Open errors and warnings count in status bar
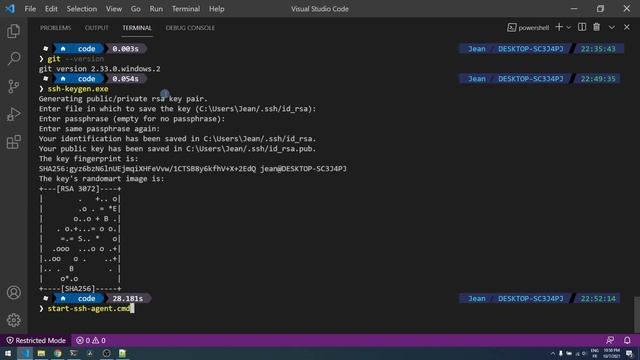This screenshot has height=360, width=640. coord(91,340)
